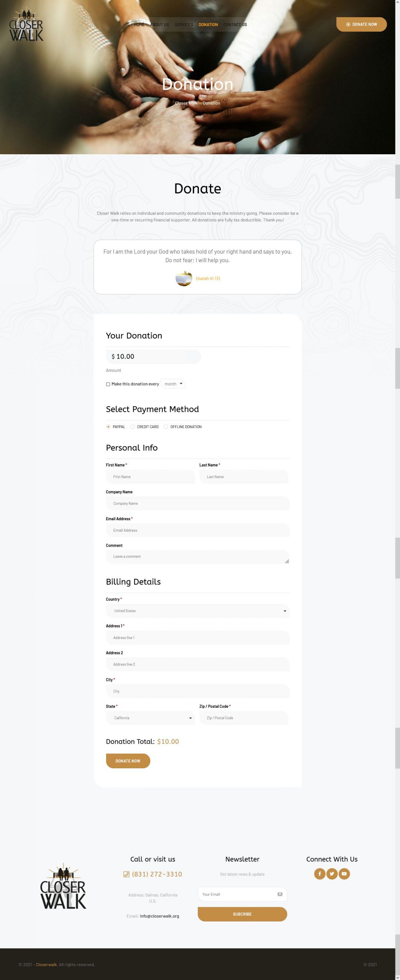Enable the recurring donation checkbox
This screenshot has height=980, width=400.
108,384
